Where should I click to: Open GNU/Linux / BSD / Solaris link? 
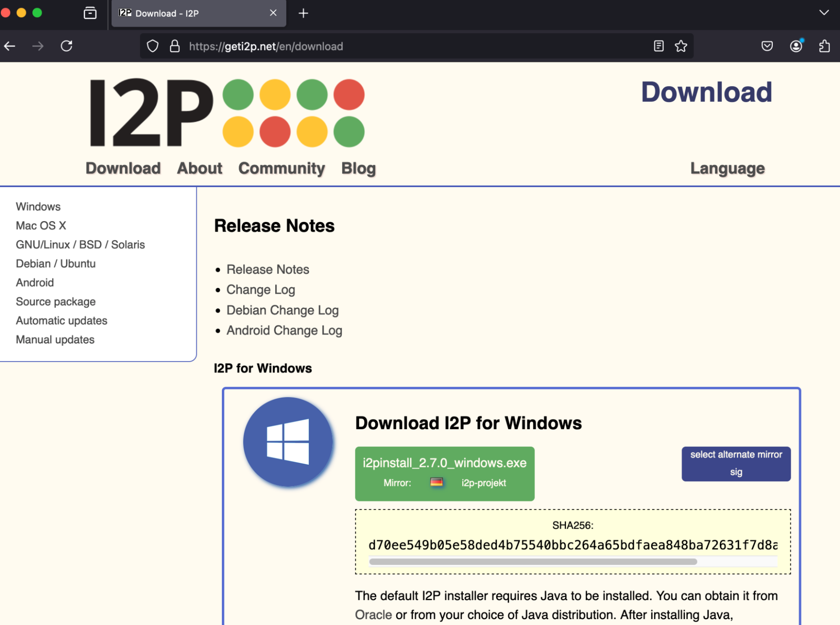(80, 245)
